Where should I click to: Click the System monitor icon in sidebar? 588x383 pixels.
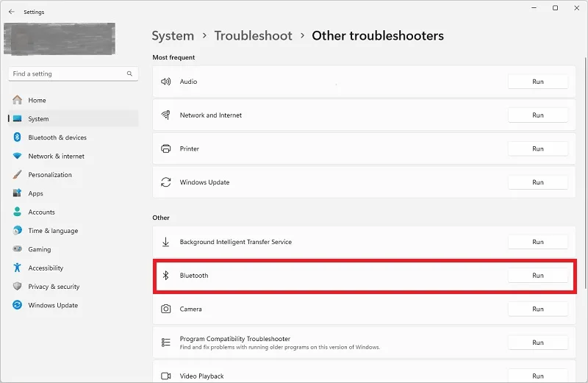pyautogui.click(x=17, y=118)
